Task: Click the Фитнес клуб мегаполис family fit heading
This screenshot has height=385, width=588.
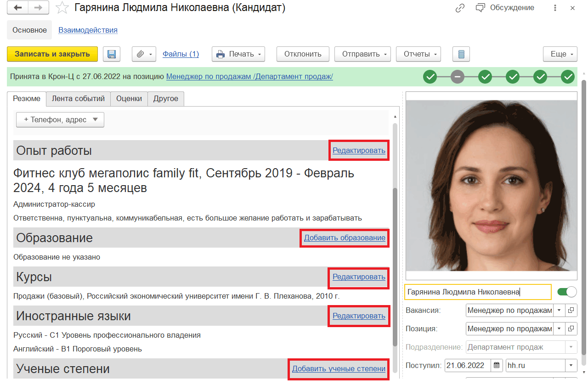Action: pyautogui.click(x=184, y=180)
